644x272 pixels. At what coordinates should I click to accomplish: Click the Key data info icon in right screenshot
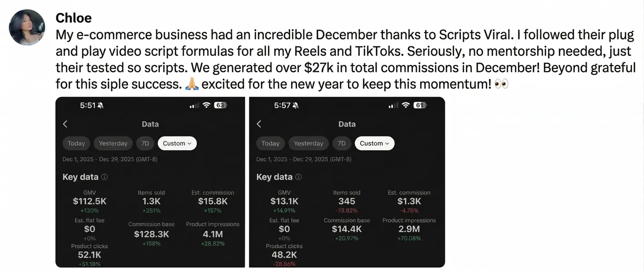pyautogui.click(x=298, y=177)
